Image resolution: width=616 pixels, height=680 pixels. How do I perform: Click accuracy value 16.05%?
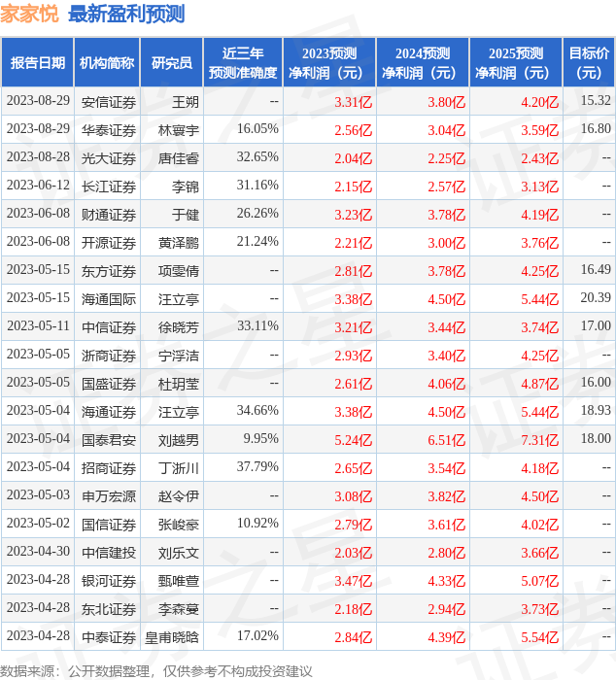[x=257, y=129]
